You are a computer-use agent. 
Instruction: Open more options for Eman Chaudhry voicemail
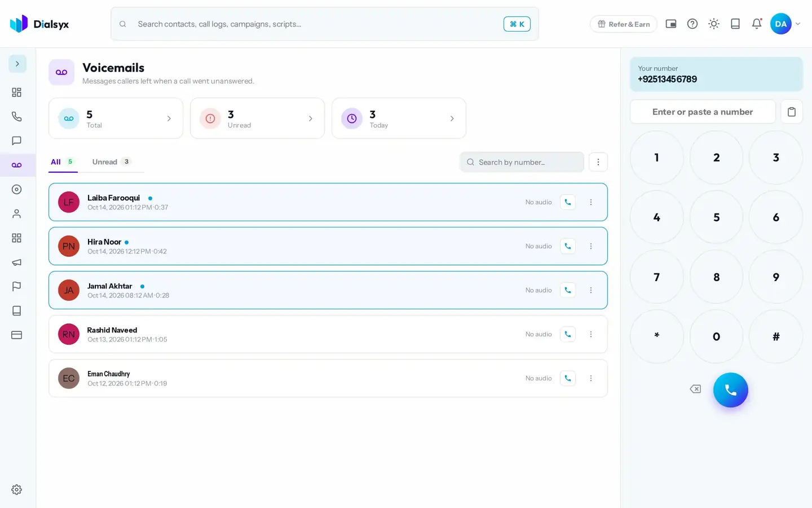(591, 378)
